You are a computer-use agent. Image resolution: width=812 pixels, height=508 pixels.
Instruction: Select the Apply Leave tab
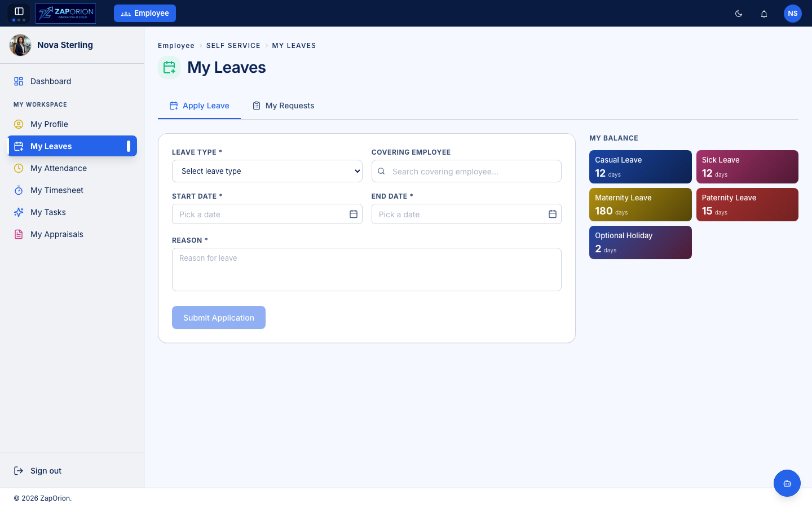click(199, 106)
